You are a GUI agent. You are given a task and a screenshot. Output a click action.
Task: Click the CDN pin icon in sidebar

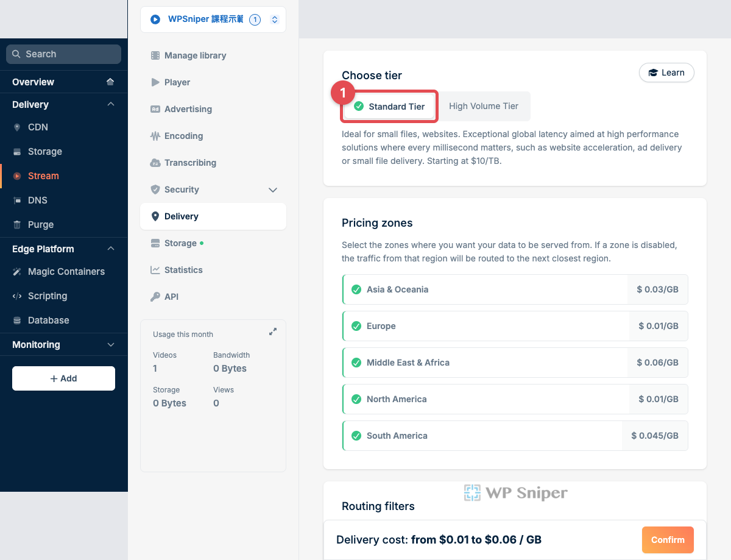point(17,127)
